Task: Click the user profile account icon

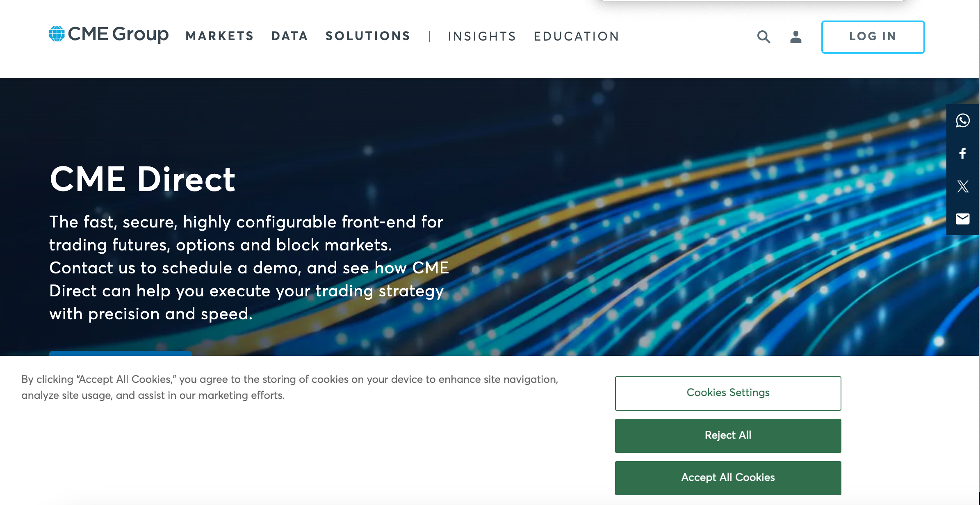Action: click(x=795, y=37)
